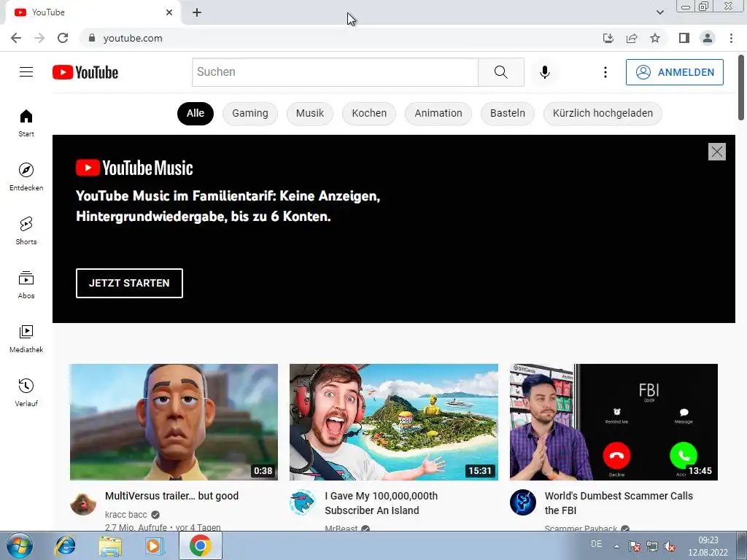Viewport: 747px width, 560px height.
Task: Activate voice search microphone
Action: (x=544, y=72)
